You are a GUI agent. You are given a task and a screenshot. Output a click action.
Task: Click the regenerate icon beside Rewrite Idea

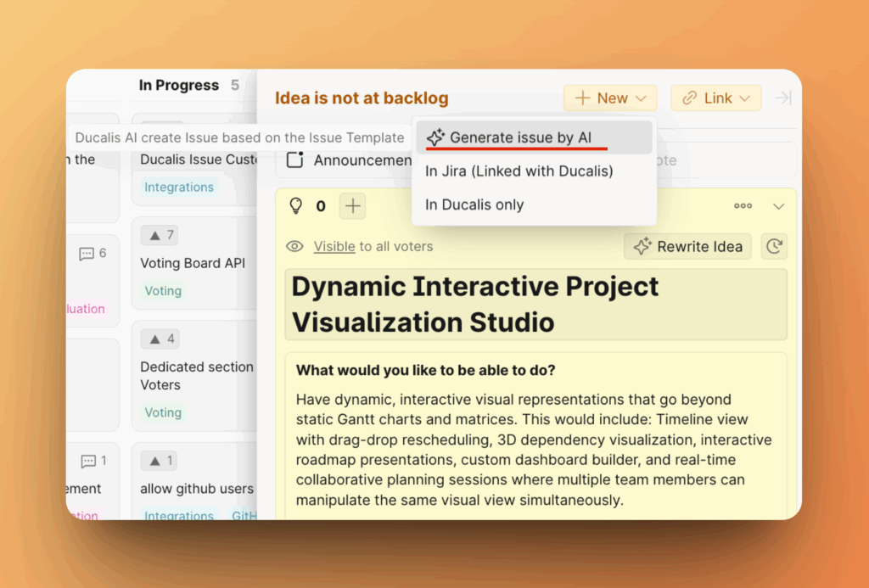tap(774, 247)
